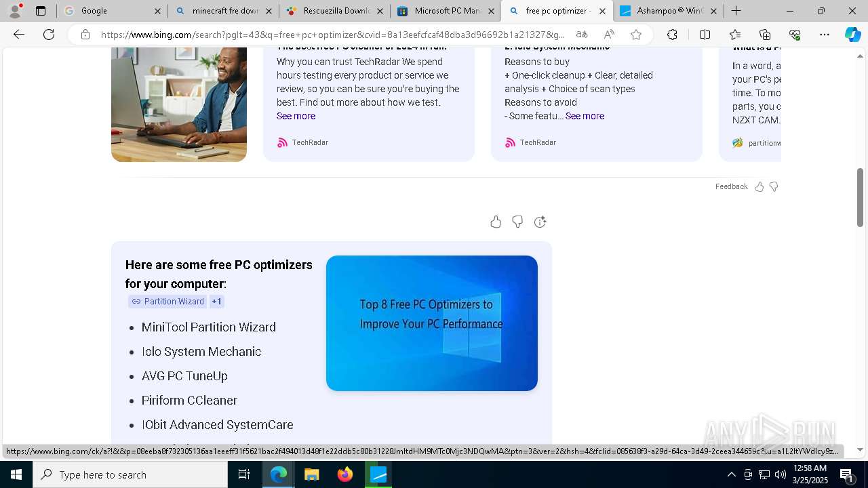Expand Iolo System Mechanic See more

coord(585,116)
